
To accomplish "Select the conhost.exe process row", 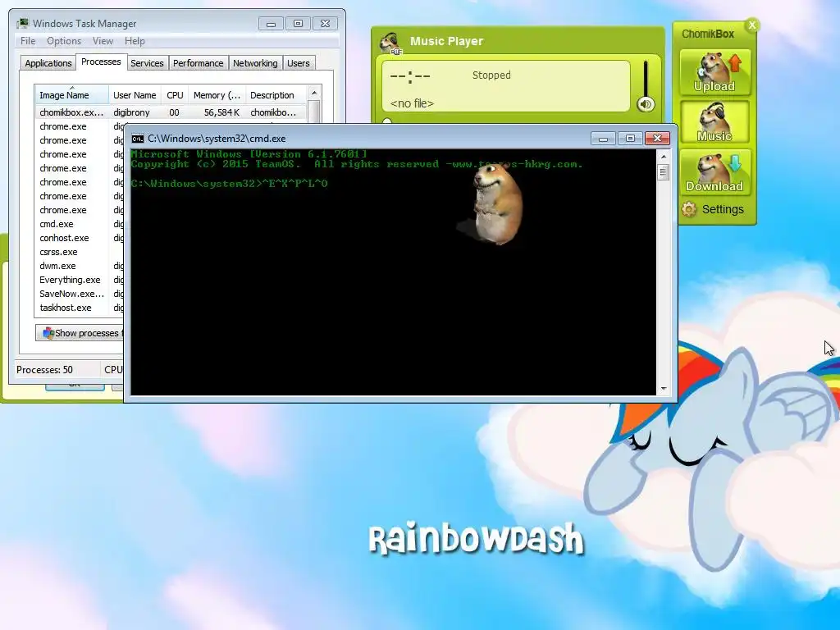I will [x=80, y=238].
